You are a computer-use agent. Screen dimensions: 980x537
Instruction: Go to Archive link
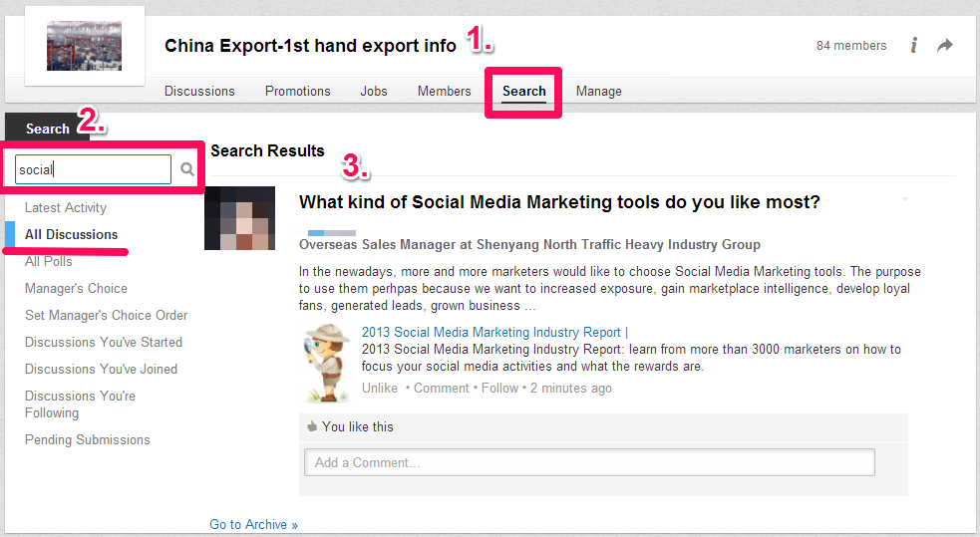[254, 524]
